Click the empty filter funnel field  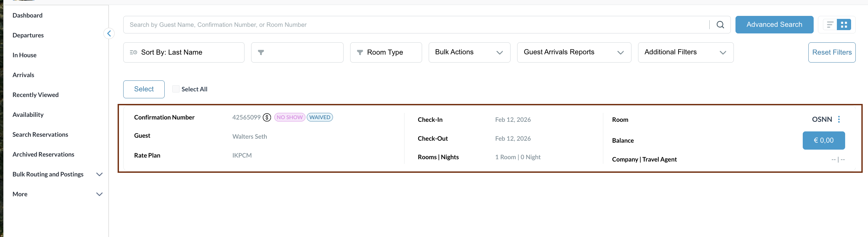[297, 53]
